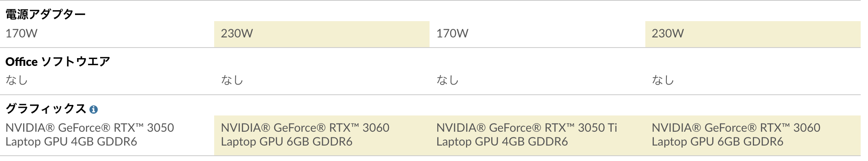Click 'Laptop GPU 6GB GDDR6' in last column
The height and width of the screenshot is (161, 868).
coord(718,141)
